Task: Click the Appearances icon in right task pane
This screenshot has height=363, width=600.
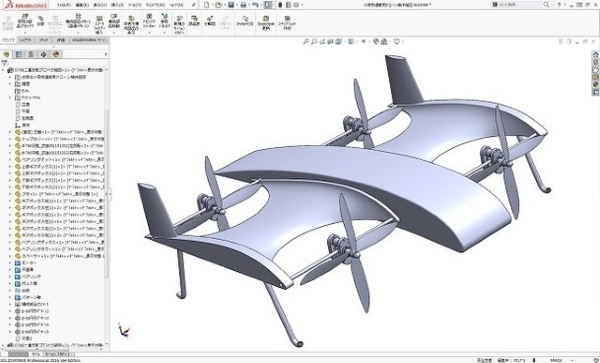Action: click(x=595, y=85)
